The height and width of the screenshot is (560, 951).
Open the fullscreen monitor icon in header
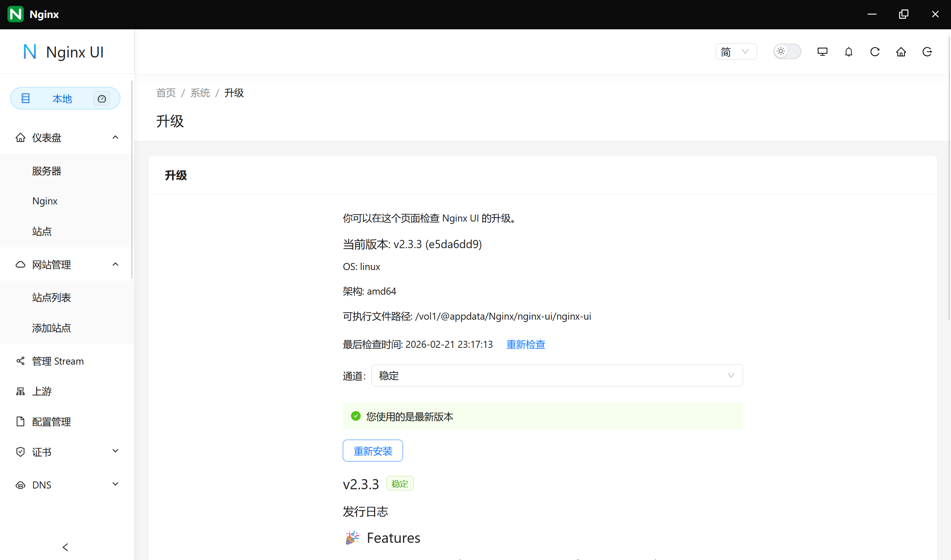(x=822, y=52)
